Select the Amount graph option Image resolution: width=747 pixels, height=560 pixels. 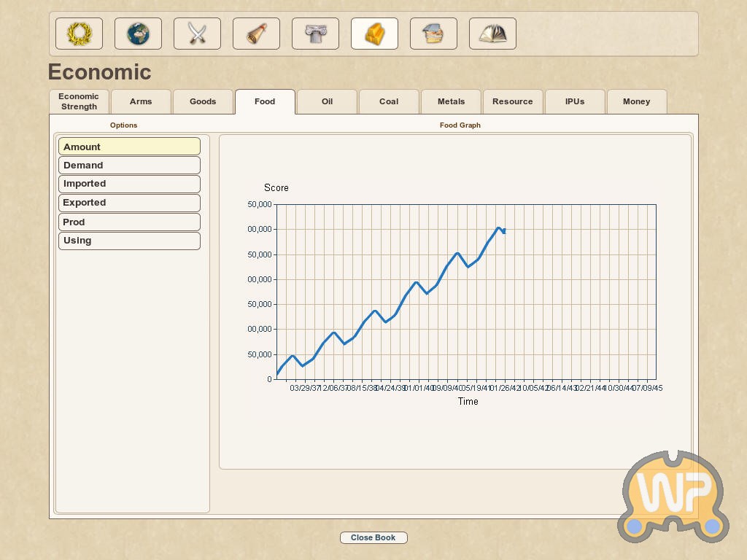[129, 147]
